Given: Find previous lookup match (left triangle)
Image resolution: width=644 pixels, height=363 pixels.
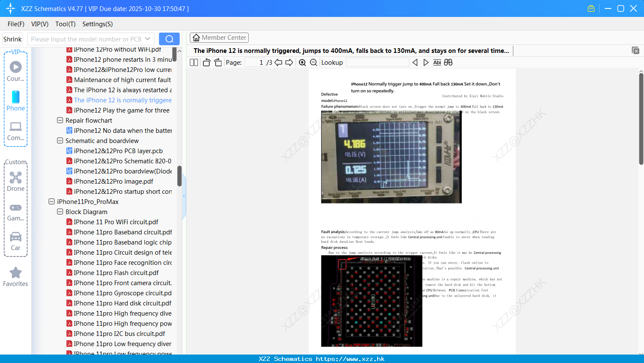Looking at the screenshot, I should click(415, 63).
